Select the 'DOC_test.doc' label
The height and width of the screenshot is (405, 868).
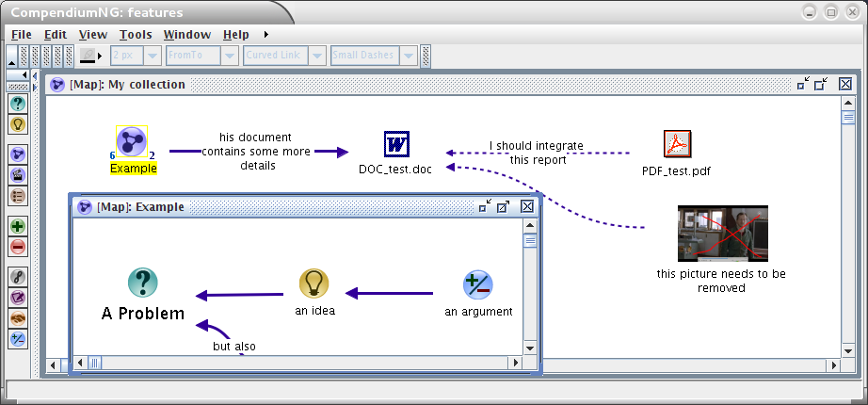395,170
